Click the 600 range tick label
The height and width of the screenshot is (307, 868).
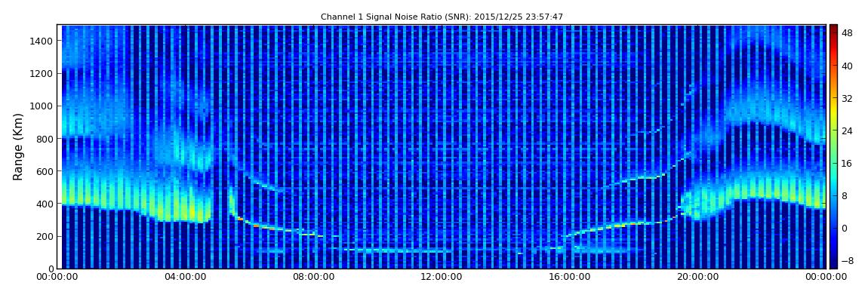tap(45, 171)
